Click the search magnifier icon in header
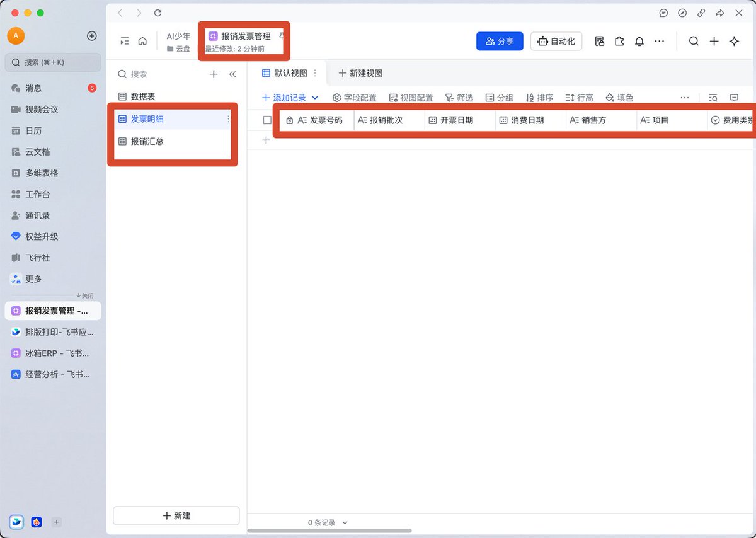The height and width of the screenshot is (538, 756). [x=694, y=42]
